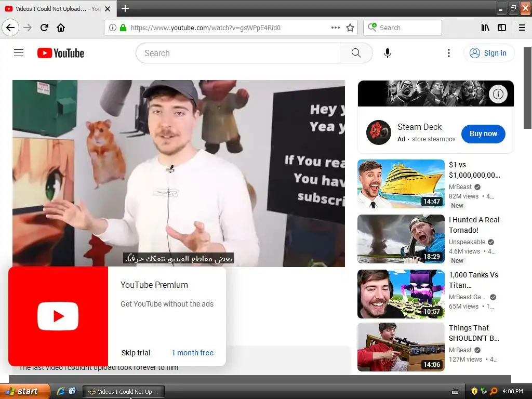Click the horizontal scrollbar at bottom
This screenshot has height=399, width=532.
[260, 379]
